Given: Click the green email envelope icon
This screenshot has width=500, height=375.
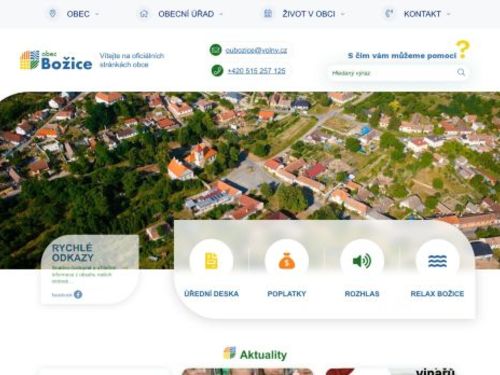Looking at the screenshot, I should [x=216, y=50].
